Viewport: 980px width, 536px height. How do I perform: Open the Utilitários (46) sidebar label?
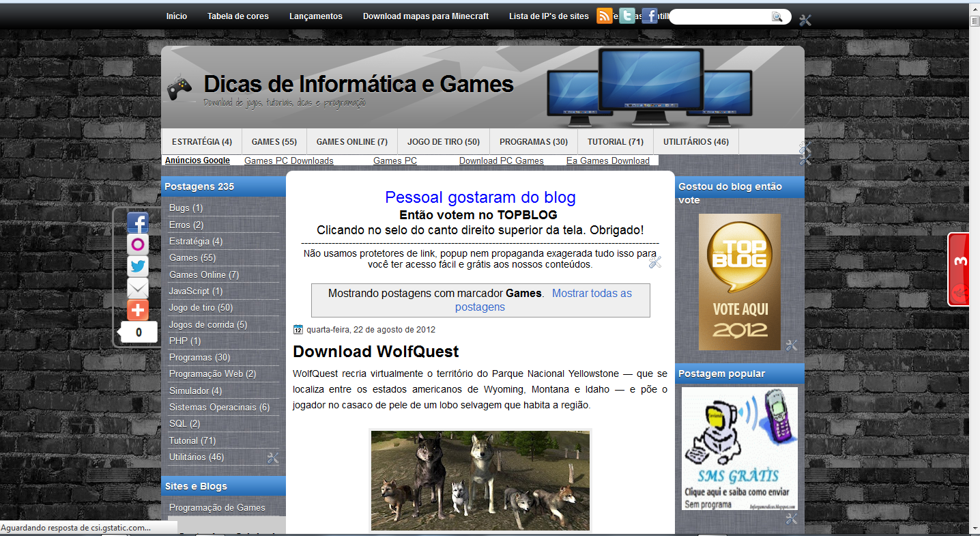click(197, 457)
